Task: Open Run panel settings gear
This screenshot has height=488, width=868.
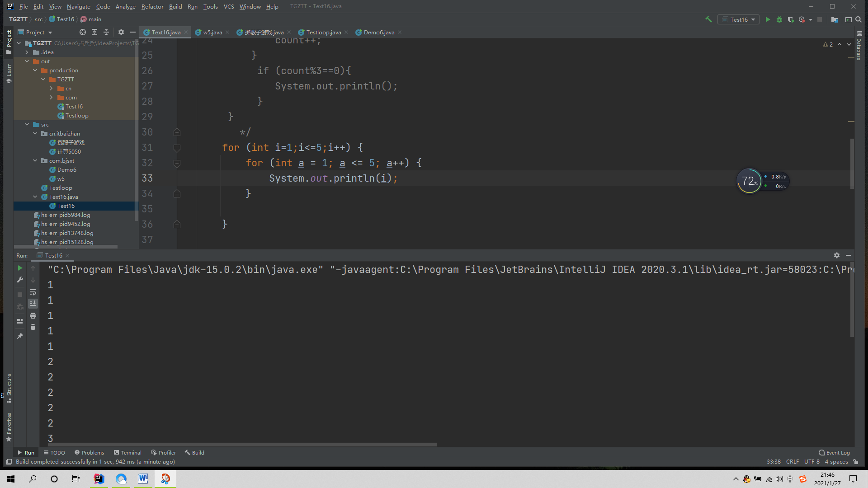Action: click(x=837, y=255)
